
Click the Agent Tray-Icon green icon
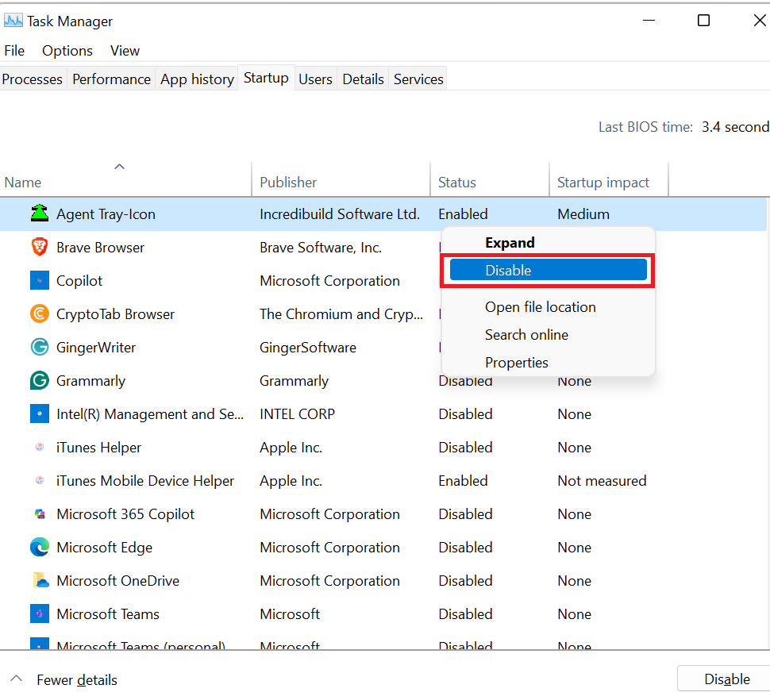click(39, 213)
